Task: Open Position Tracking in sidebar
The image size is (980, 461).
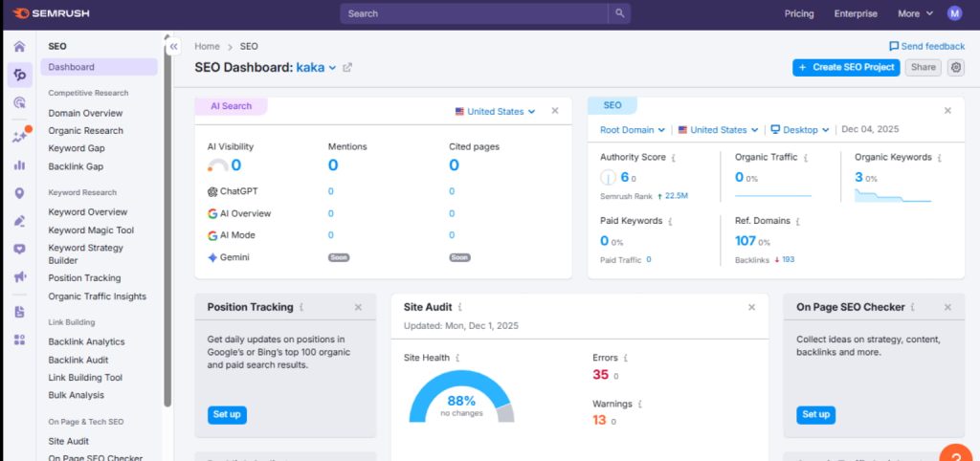Action: pyautogui.click(x=84, y=278)
